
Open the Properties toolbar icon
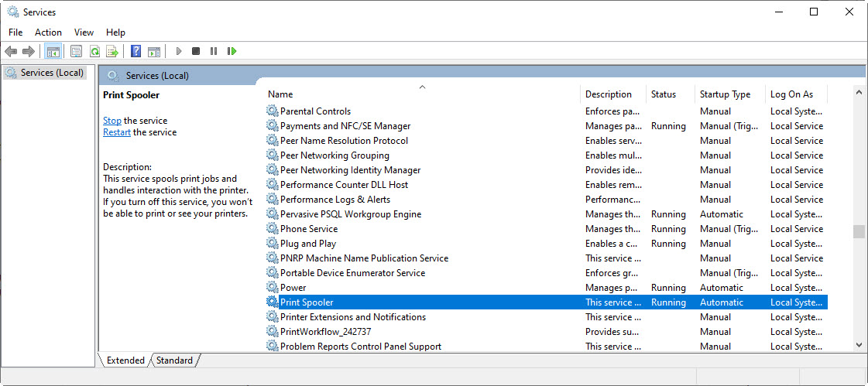click(76, 52)
